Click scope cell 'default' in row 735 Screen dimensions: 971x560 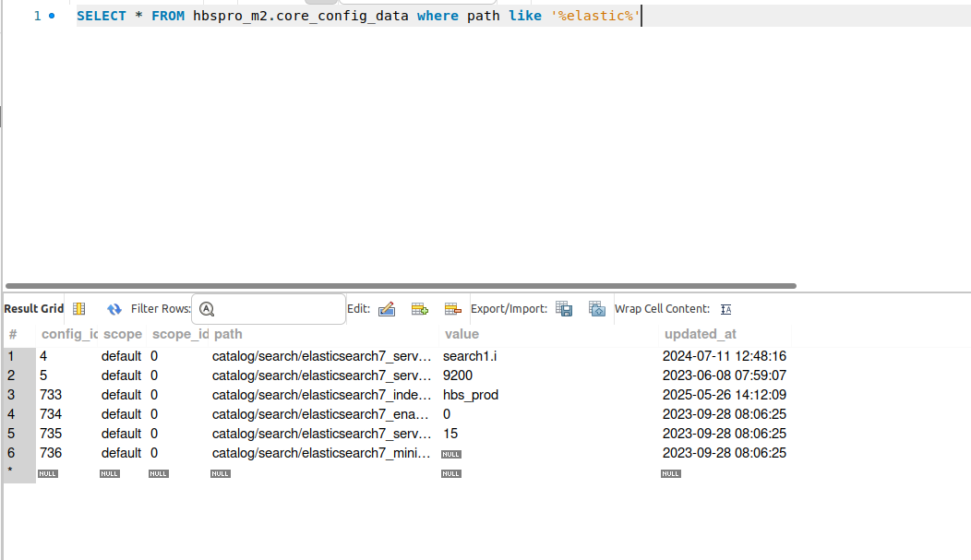(122, 434)
